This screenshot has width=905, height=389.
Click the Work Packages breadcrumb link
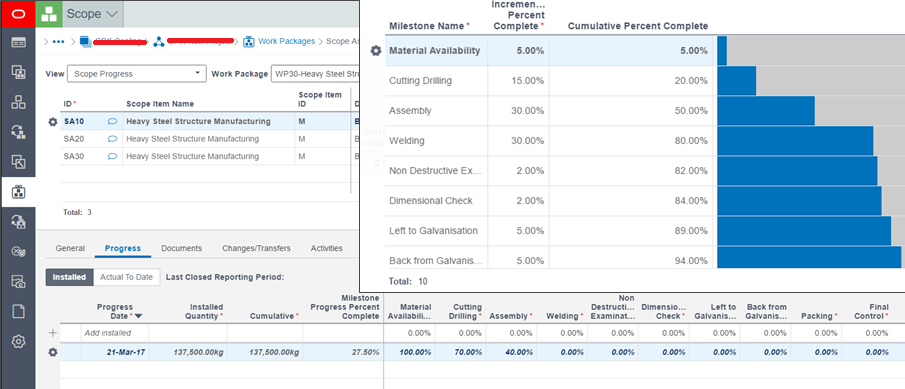[x=286, y=41]
